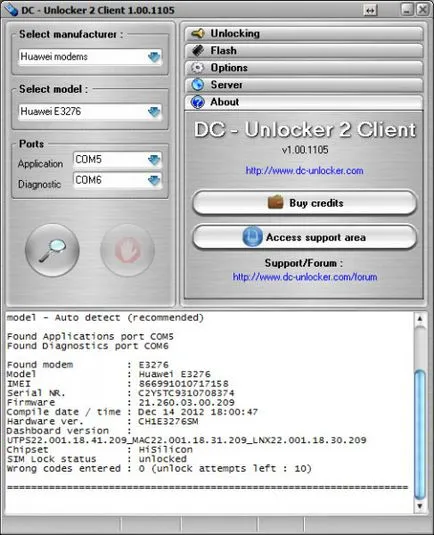Click the serial number C2Y5TC9310708374
434x535 pixels.
coord(186,393)
